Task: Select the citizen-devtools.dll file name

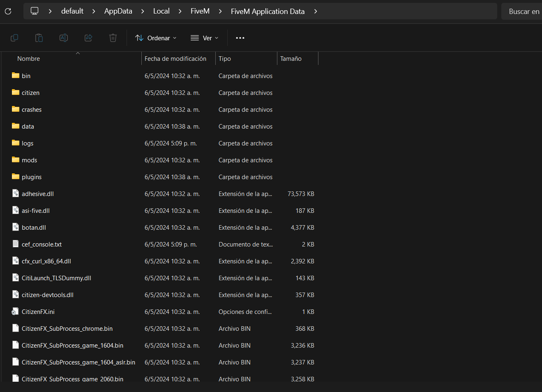Action: tap(48, 295)
